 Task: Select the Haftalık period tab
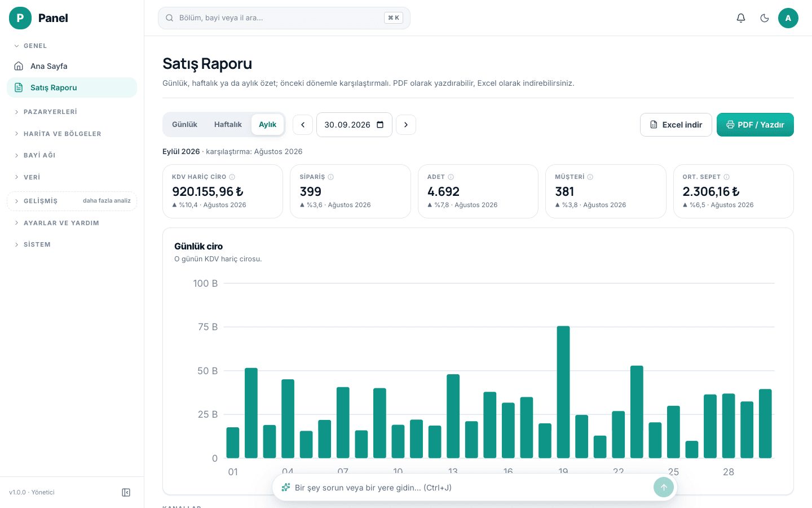[x=228, y=125]
